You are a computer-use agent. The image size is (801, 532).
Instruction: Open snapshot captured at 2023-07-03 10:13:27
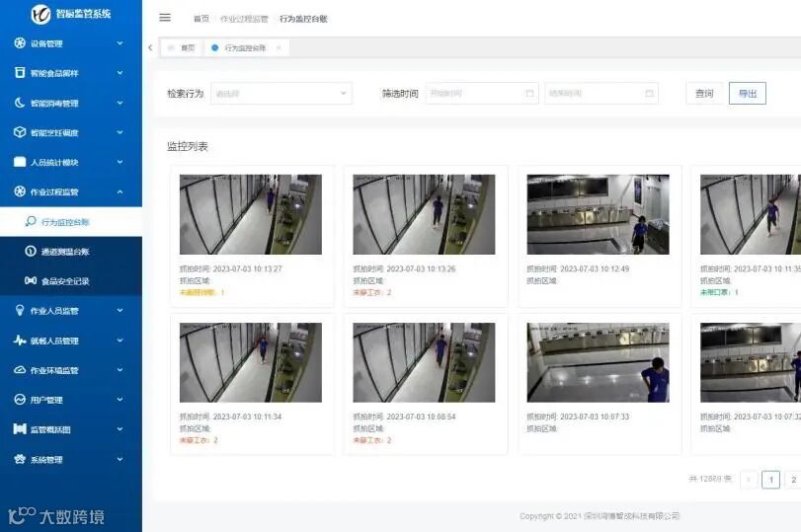tap(251, 214)
